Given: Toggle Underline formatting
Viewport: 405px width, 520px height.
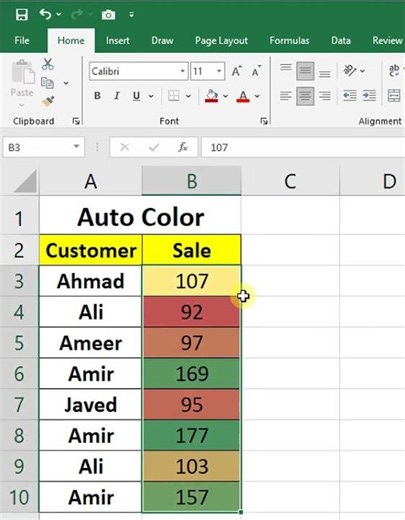Looking at the screenshot, I should click(136, 96).
